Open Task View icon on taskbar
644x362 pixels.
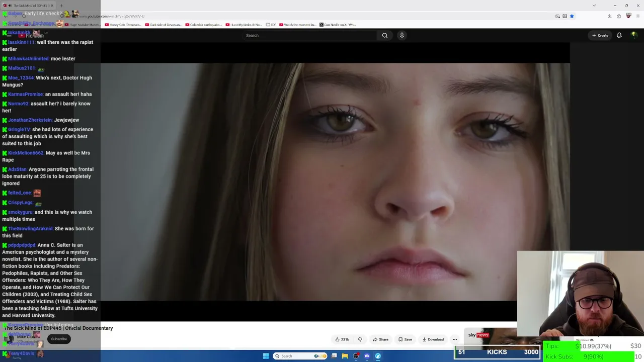click(x=334, y=356)
